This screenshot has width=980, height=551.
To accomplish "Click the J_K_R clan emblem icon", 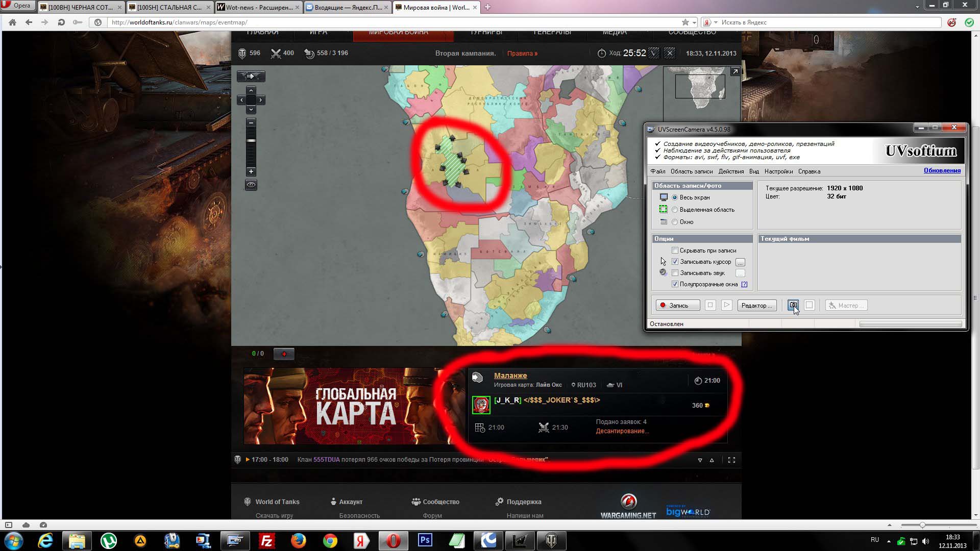I will click(481, 405).
